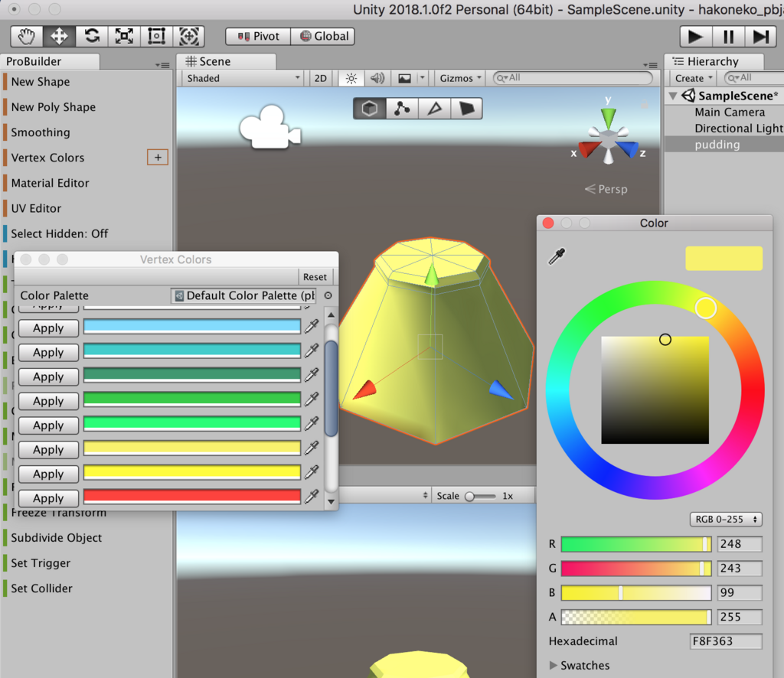
Task: Toggle scene audio speaker icon
Action: (377, 79)
